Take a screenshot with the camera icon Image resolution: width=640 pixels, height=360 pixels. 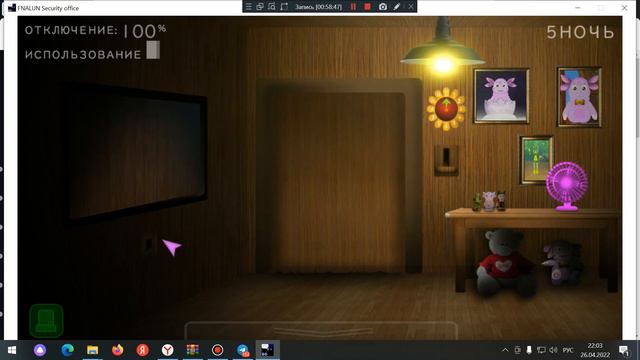tap(382, 7)
